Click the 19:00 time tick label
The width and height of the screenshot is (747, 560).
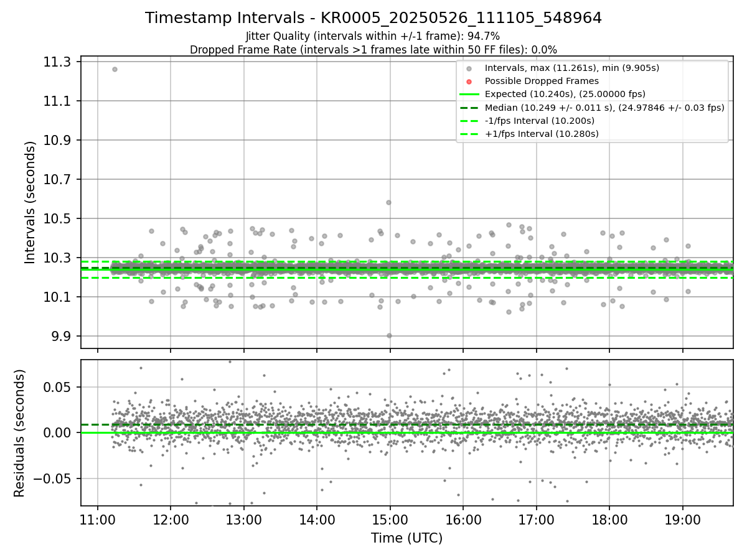point(683,520)
